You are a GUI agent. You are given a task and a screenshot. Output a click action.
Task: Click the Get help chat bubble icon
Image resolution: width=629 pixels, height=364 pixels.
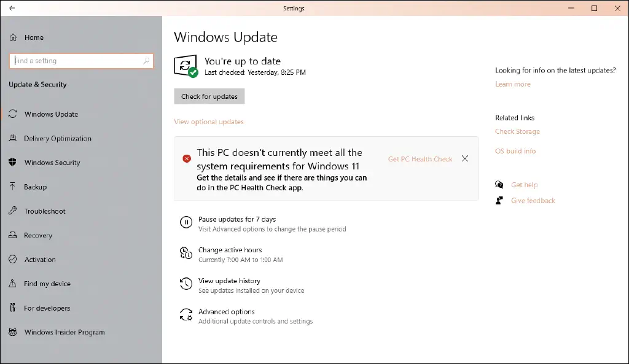(x=499, y=184)
